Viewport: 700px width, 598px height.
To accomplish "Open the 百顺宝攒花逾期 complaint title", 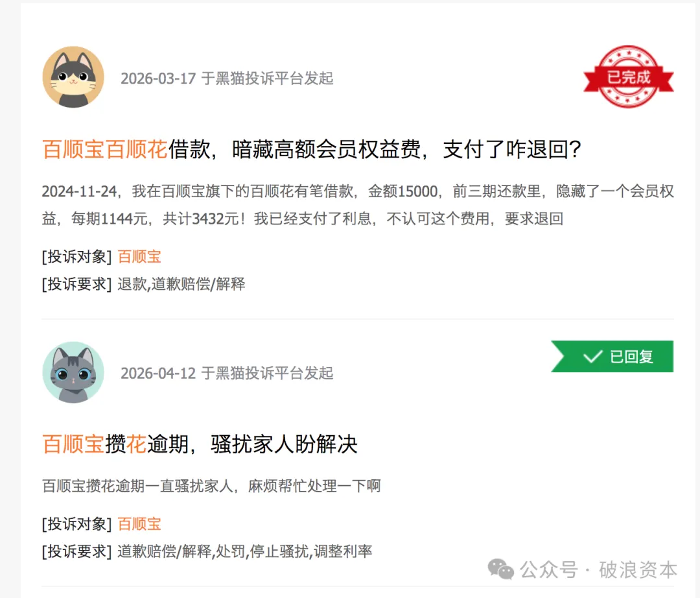I will pos(200,444).
